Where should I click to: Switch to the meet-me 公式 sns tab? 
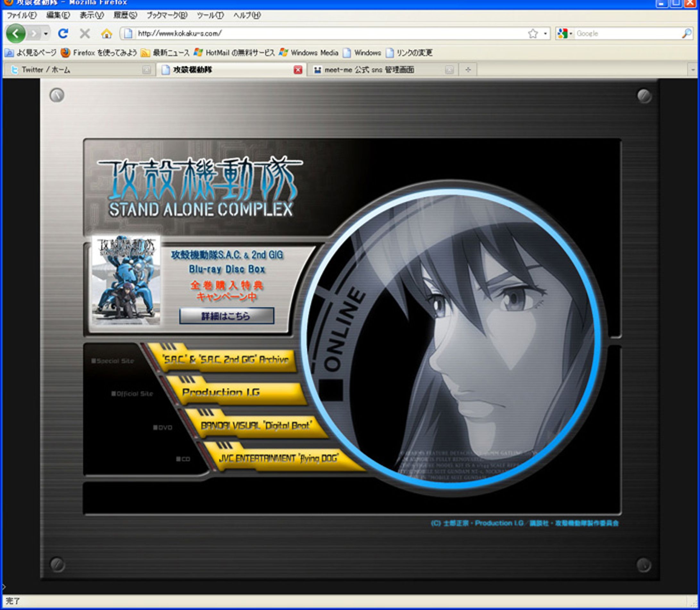[x=369, y=70]
